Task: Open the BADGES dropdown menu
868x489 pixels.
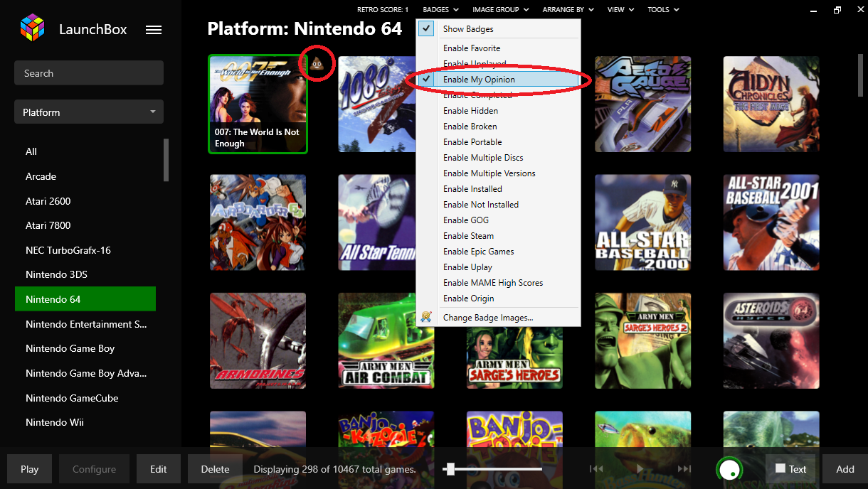Action: 440,10
